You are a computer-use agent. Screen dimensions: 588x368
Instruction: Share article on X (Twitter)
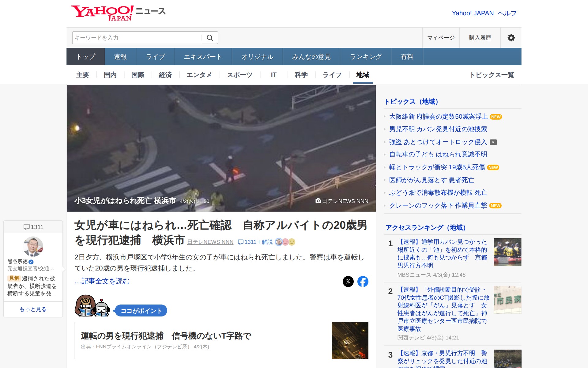[x=348, y=282]
